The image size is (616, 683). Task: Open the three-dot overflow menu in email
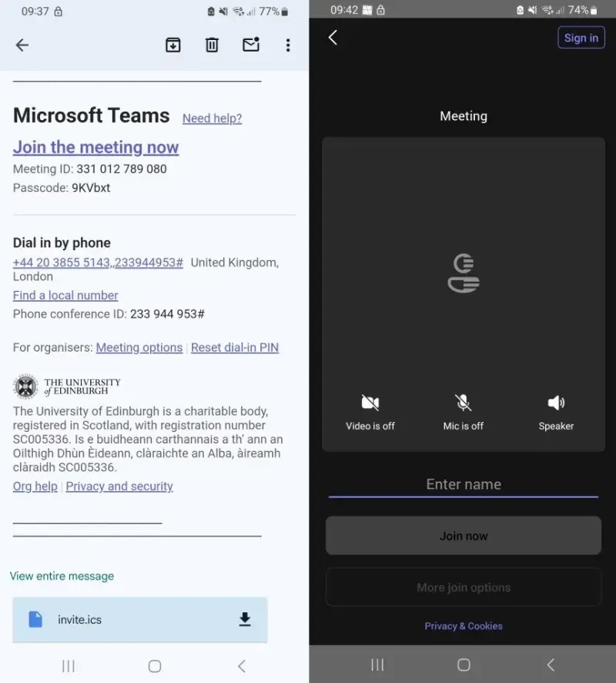288,45
